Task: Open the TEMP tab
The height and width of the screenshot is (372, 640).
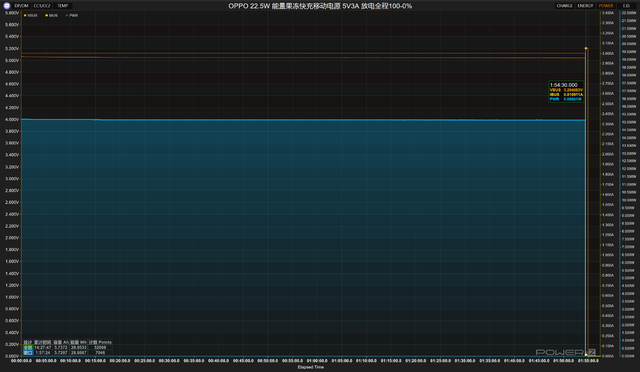Action: pos(63,6)
